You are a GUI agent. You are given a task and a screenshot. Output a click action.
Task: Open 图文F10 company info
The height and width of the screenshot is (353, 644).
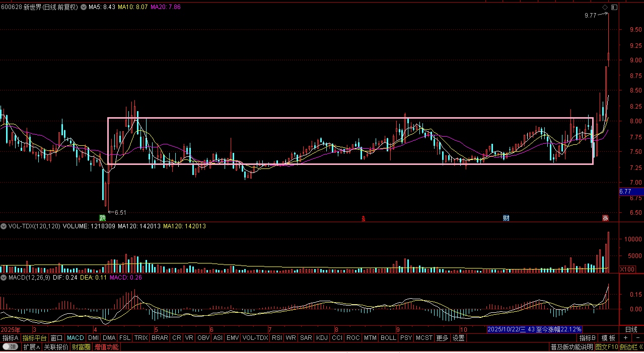click(607, 347)
